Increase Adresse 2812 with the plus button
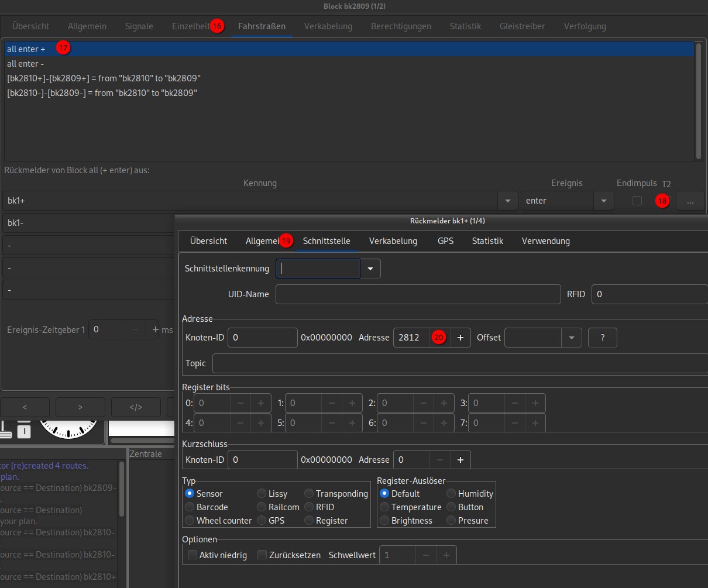 460,338
